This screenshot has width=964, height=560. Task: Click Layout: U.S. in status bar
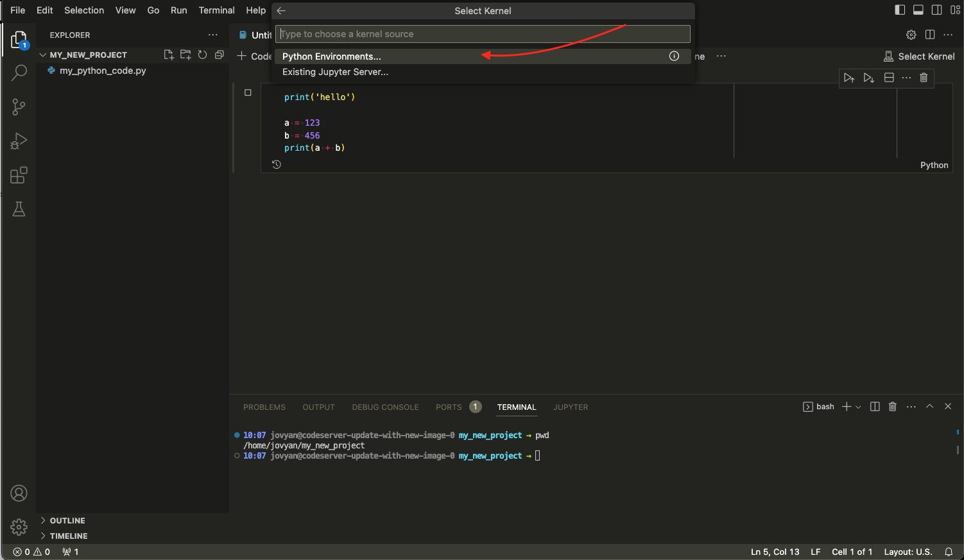click(x=908, y=552)
